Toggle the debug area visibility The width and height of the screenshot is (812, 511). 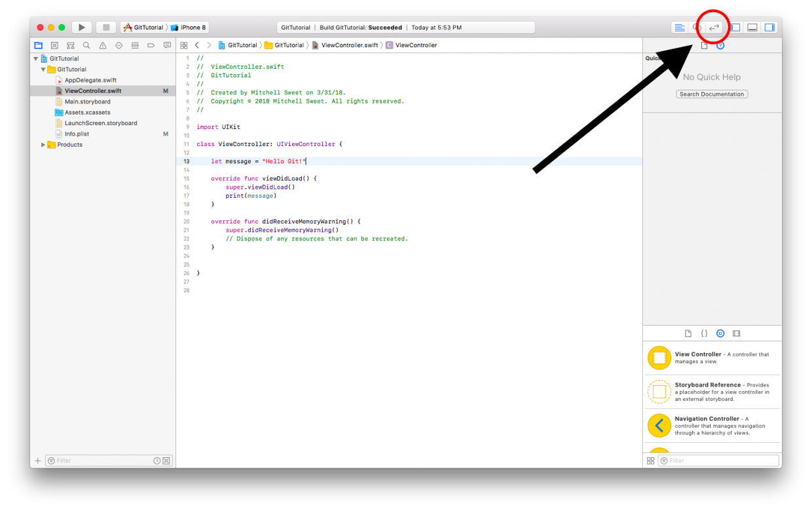pyautogui.click(x=752, y=27)
